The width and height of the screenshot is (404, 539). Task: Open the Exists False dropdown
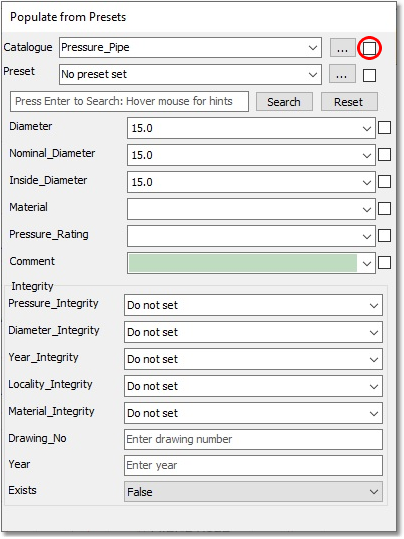point(253,492)
